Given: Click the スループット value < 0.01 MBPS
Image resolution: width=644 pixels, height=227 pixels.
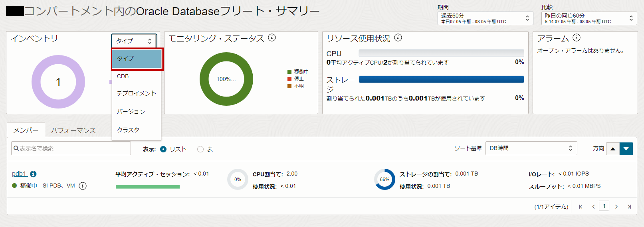Looking at the screenshot, I should pos(584,186).
